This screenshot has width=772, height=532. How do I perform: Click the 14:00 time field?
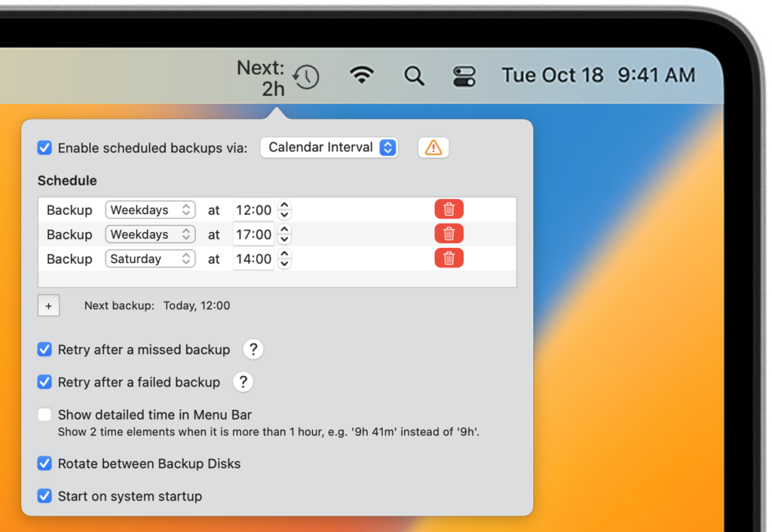253,259
